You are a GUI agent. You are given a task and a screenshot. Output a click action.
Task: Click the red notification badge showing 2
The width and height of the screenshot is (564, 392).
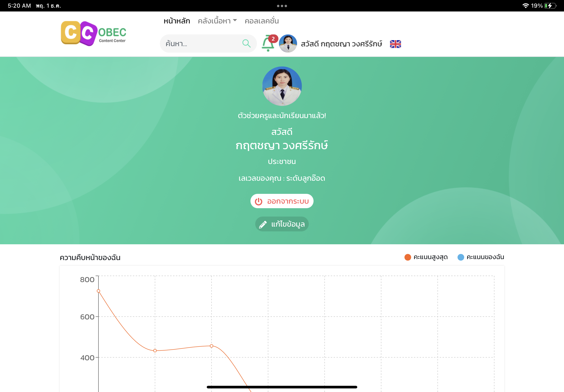tap(273, 39)
